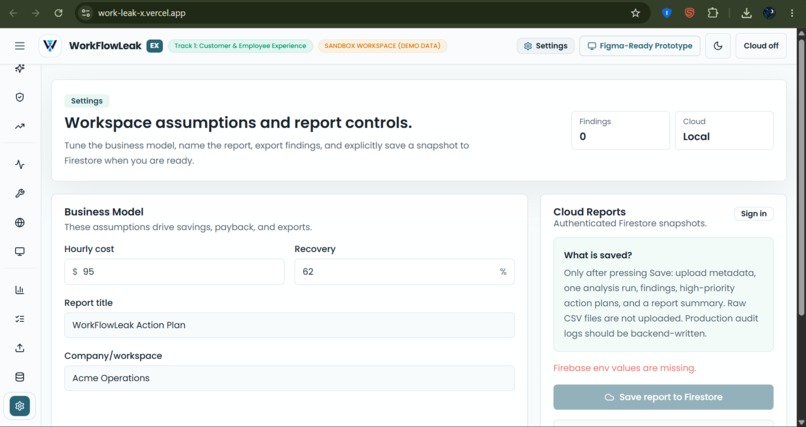
Task: Open the activity pulse sidebar icon
Action: 20,164
